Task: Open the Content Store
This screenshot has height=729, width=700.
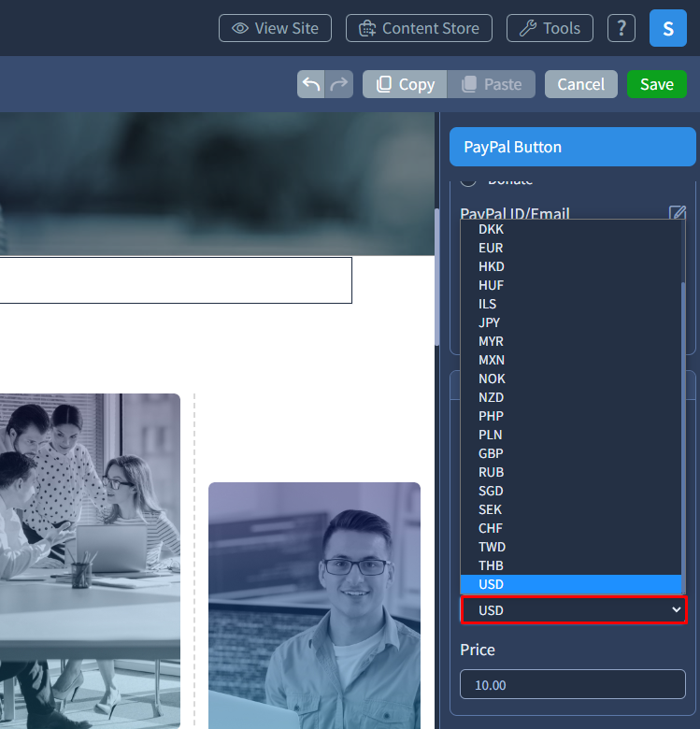Action: [419, 28]
